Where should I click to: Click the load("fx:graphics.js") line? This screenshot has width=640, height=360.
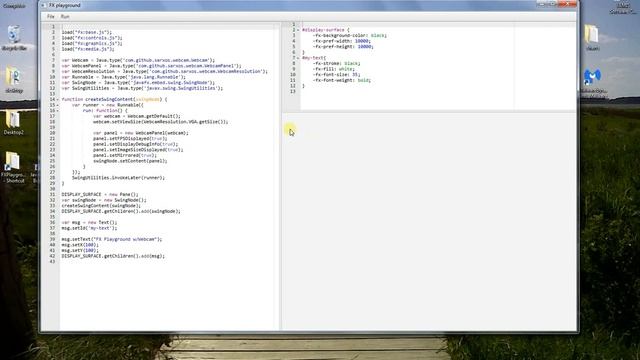(92, 43)
